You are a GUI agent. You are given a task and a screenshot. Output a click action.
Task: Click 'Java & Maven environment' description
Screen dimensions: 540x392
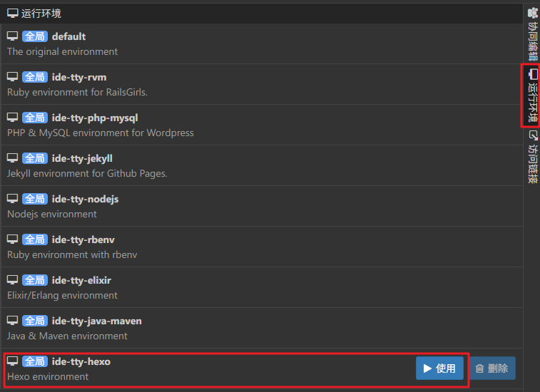(x=67, y=336)
